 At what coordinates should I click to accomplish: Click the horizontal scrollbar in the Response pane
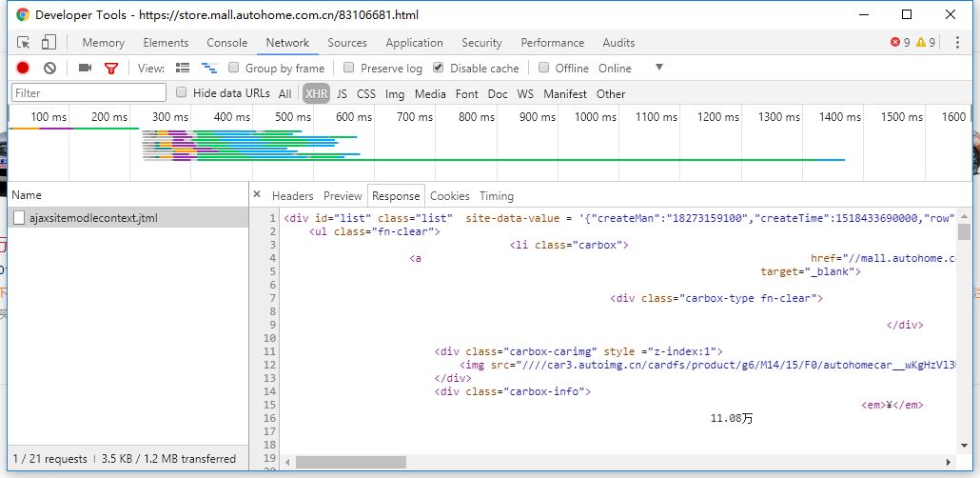[476, 462]
